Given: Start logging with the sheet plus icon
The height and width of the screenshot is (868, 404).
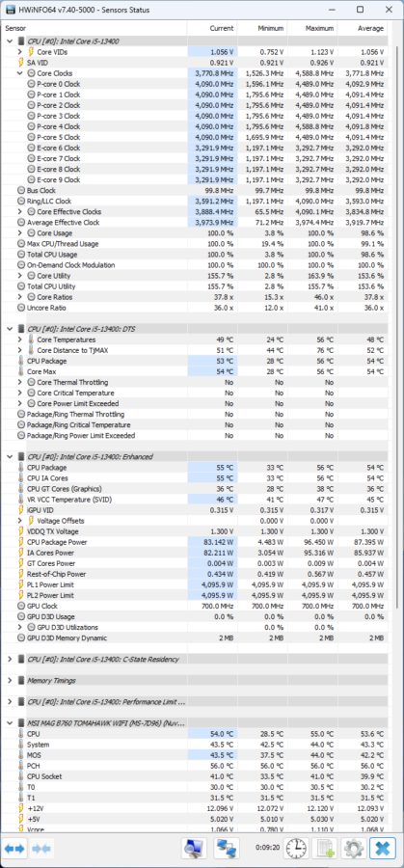Looking at the screenshot, I should point(324,848).
